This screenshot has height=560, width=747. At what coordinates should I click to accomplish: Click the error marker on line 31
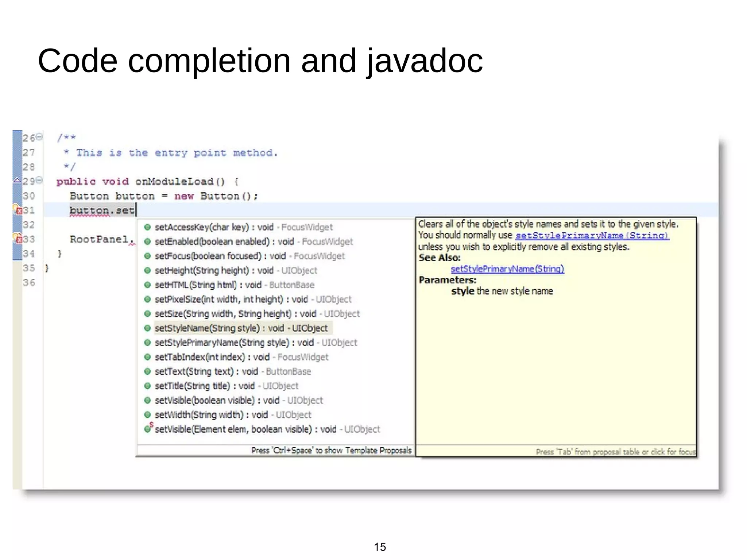tap(18, 209)
